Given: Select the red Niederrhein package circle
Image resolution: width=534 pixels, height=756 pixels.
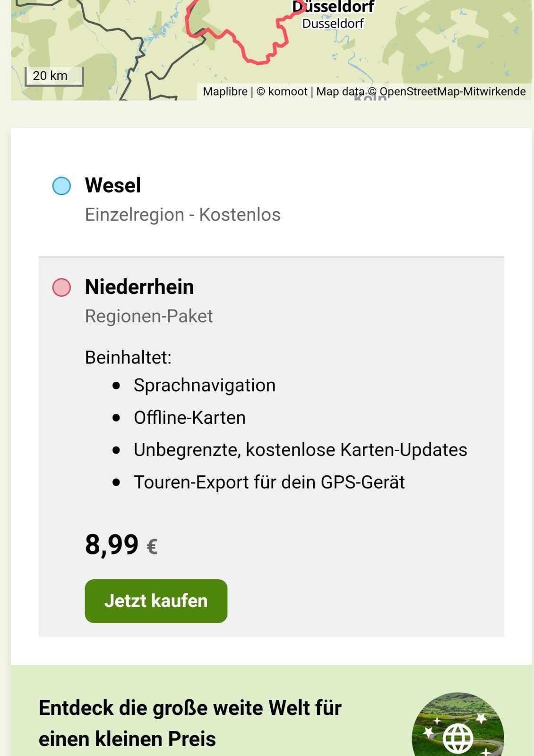Looking at the screenshot, I should point(61,287).
